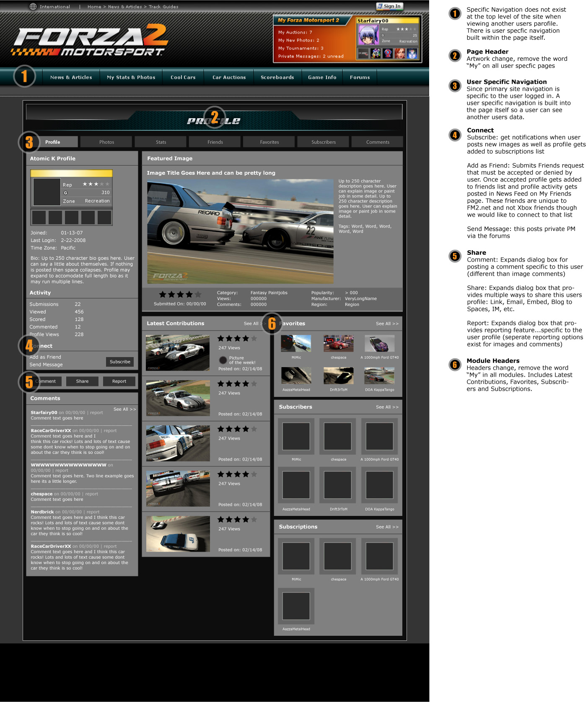Click the Sign In button
The width and height of the screenshot is (588, 702).
[x=389, y=6]
